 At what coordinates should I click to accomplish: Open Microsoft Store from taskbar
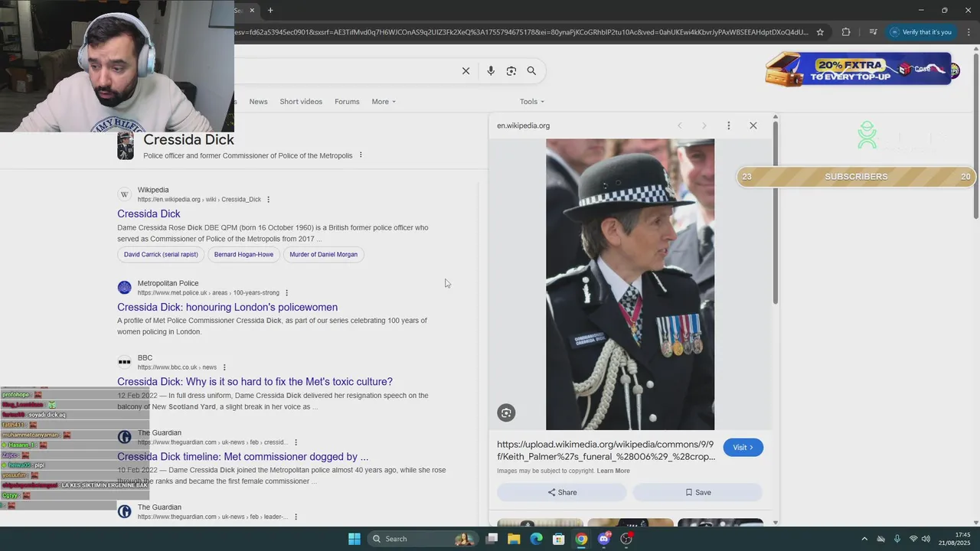pos(559,539)
